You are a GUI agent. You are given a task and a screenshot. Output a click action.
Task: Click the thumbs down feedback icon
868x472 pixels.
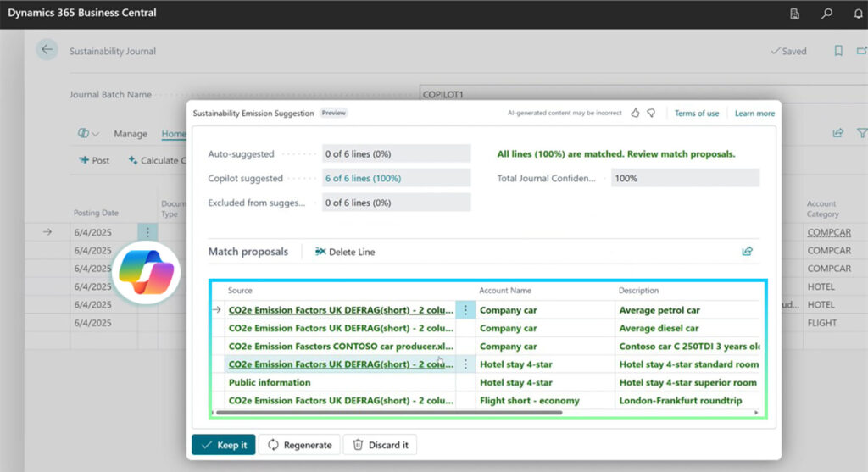650,113
